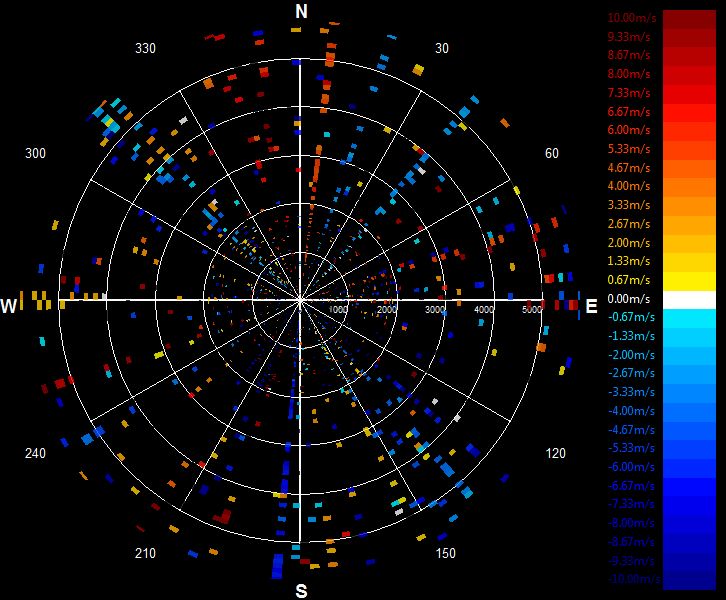Click the -8.00m/s scale label

[631, 523]
